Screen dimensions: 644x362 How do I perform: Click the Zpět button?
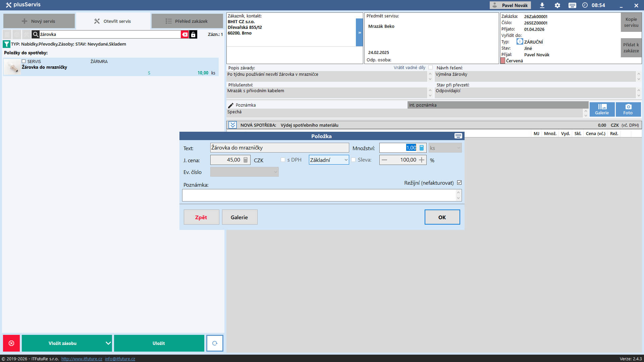[201, 217]
